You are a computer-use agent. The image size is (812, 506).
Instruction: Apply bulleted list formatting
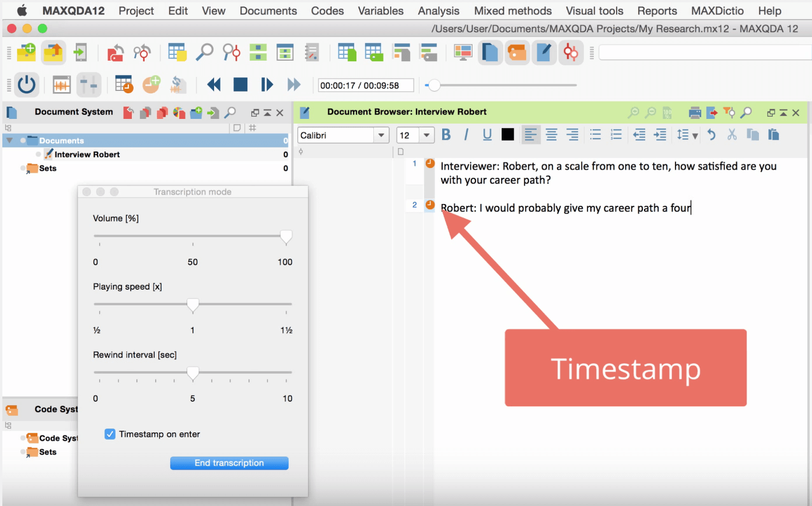tap(596, 135)
